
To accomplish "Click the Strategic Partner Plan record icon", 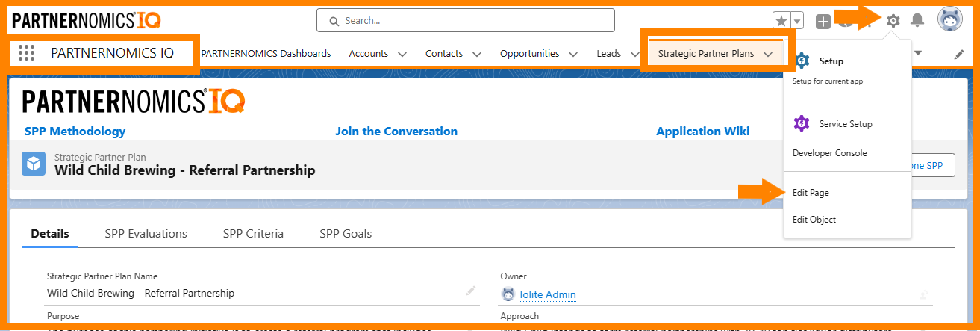I will coord(34,164).
